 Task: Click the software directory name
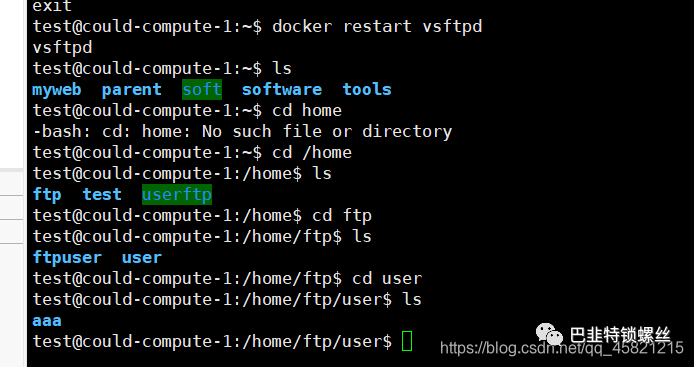[x=281, y=89]
